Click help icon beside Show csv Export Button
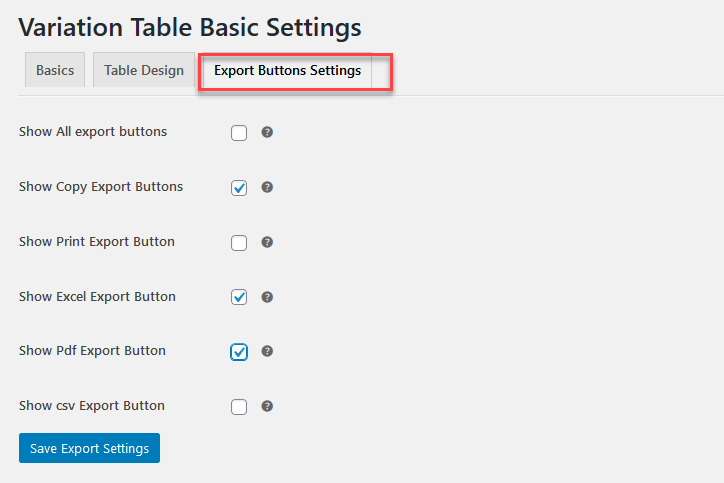 pyautogui.click(x=267, y=406)
